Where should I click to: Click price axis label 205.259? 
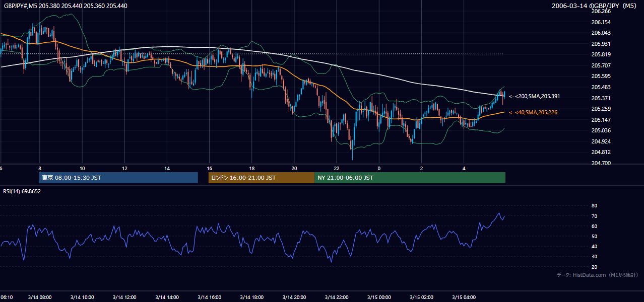(x=601, y=109)
